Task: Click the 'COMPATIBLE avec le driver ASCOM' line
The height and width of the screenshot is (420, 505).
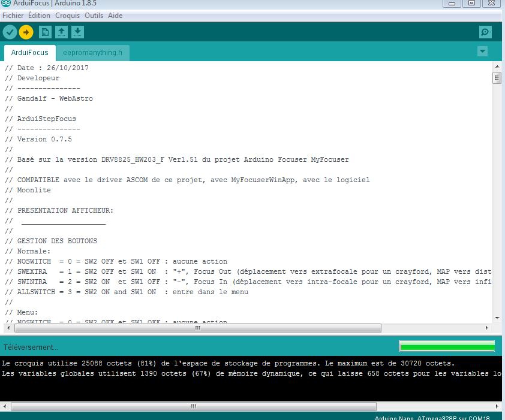Action: click(187, 180)
